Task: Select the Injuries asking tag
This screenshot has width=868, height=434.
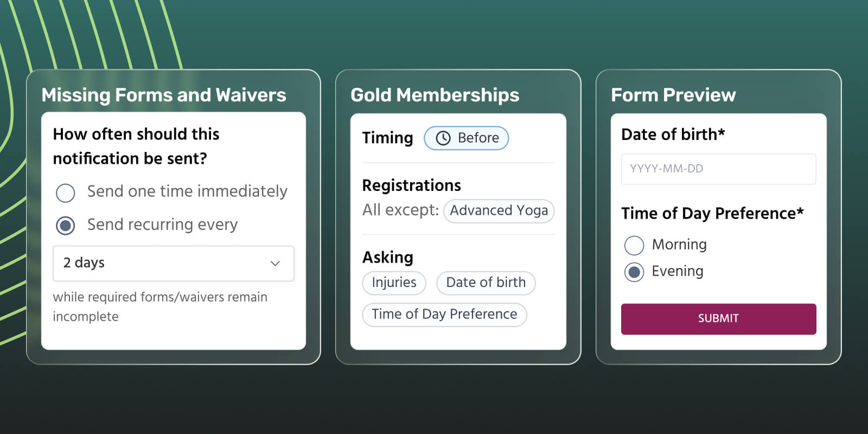Action: pos(394,283)
